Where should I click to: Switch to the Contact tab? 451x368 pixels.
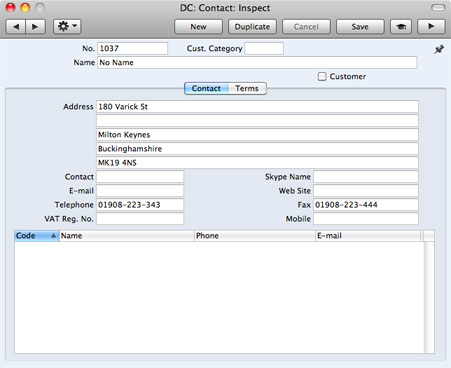coord(206,88)
